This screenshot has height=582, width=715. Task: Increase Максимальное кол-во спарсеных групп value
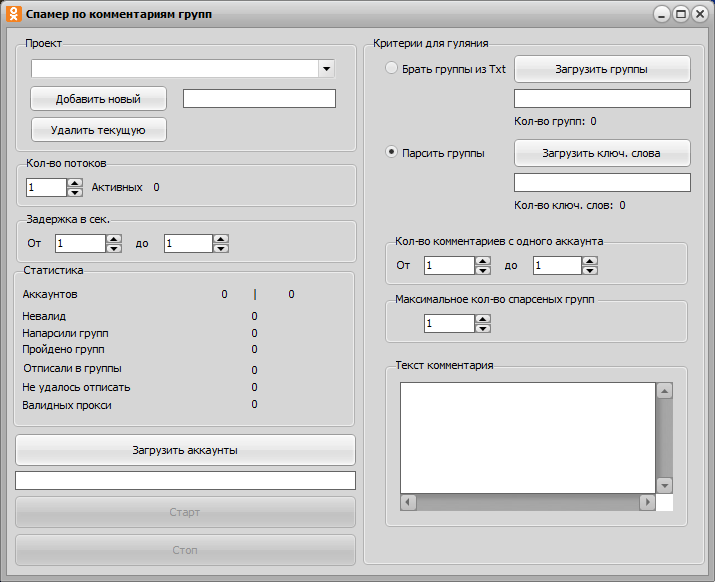tap(483, 318)
